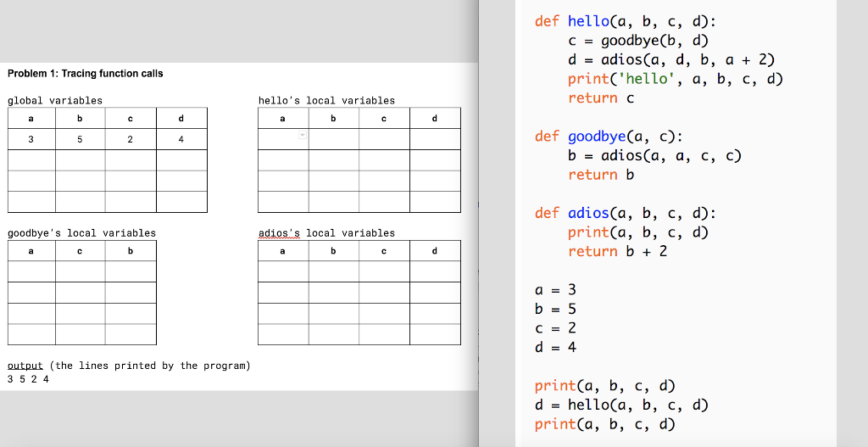This screenshot has height=447, width=868.
Task: Click header cell 'd' of the global variables table
Action: 181,119
